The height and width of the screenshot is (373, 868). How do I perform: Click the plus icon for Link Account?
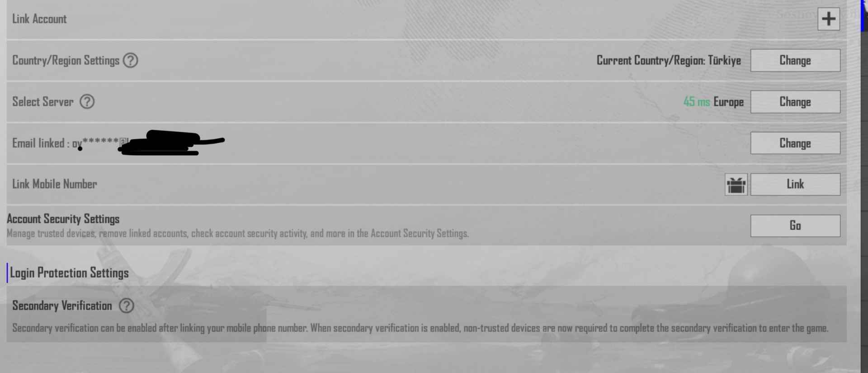(x=828, y=19)
